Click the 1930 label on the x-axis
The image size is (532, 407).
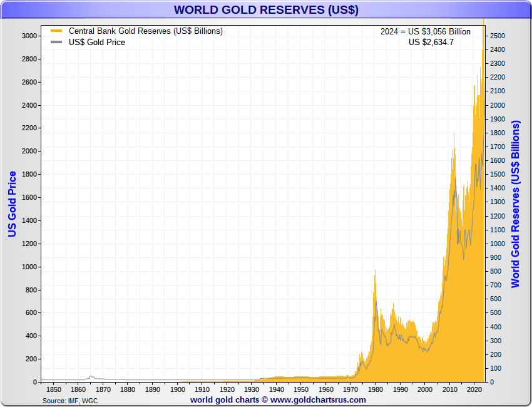click(x=252, y=389)
